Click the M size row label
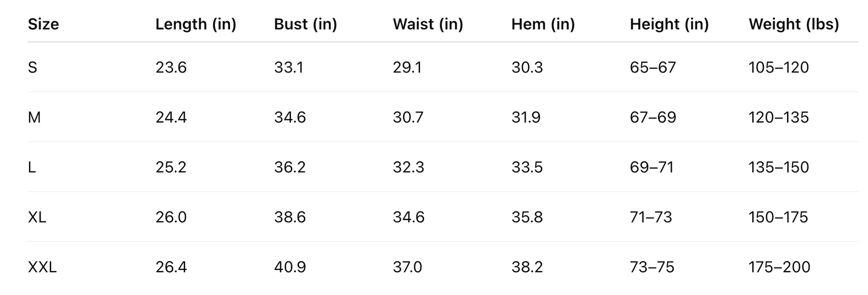Screen dimensions: 868x295 [x=34, y=117]
